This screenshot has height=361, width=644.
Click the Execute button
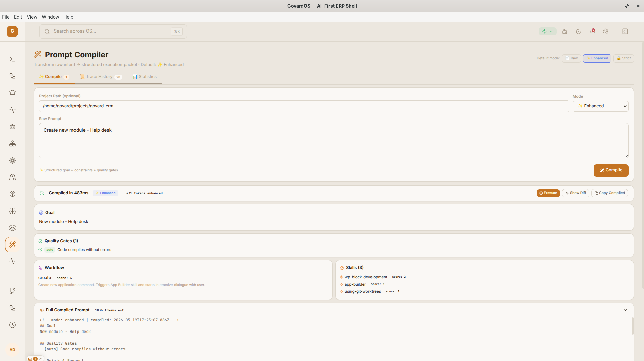point(548,193)
